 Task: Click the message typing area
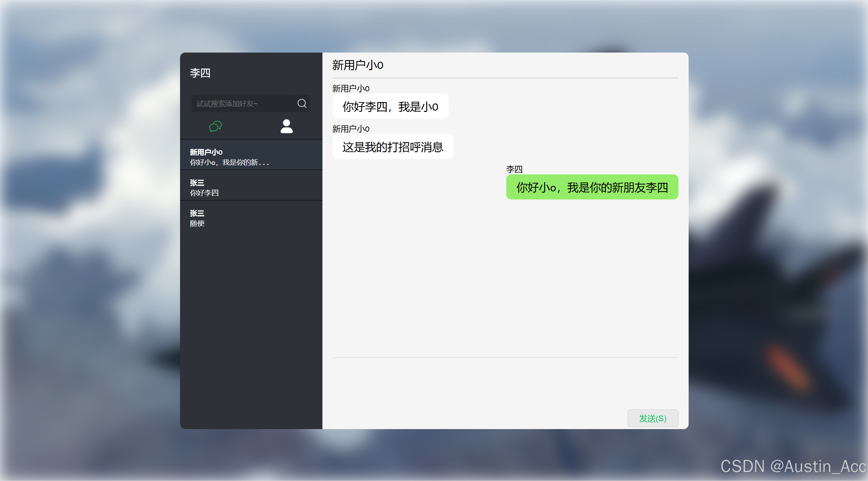point(475,382)
